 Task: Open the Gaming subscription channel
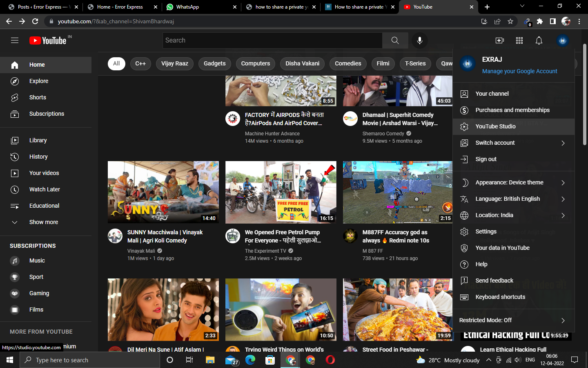(x=39, y=293)
